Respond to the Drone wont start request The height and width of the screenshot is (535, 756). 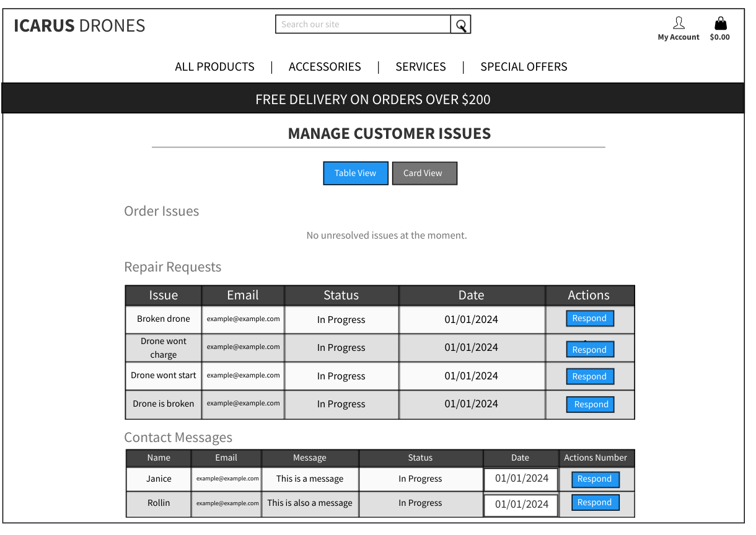589,376
